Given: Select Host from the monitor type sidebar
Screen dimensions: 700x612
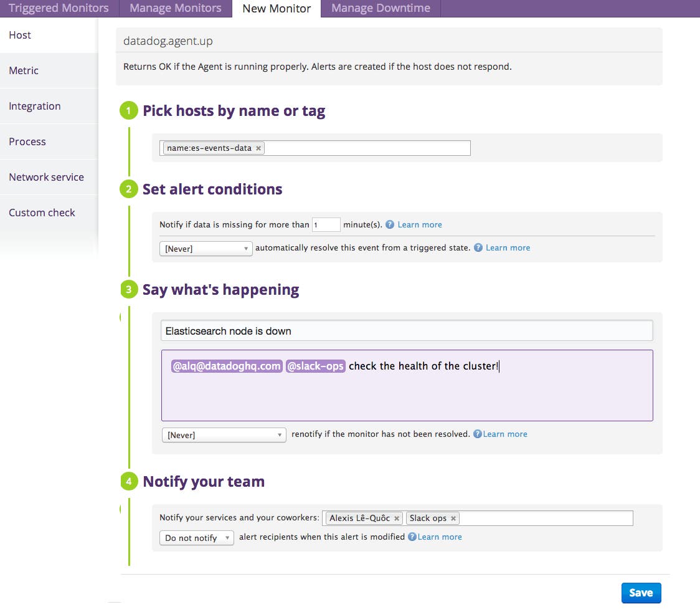Looking at the screenshot, I should tap(19, 35).
